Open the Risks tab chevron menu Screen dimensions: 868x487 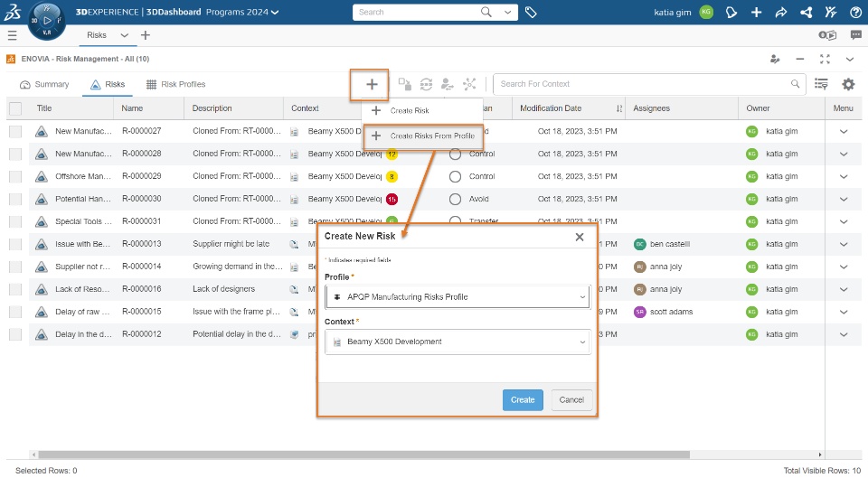coord(125,35)
